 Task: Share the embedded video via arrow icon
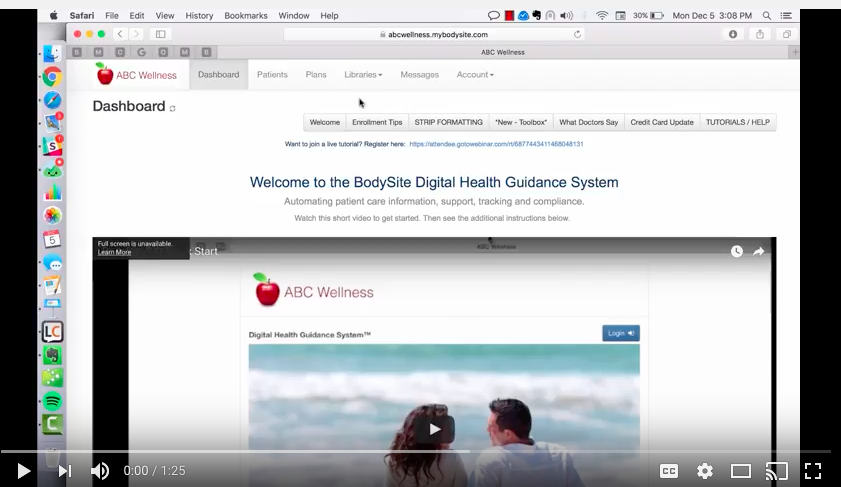point(758,251)
